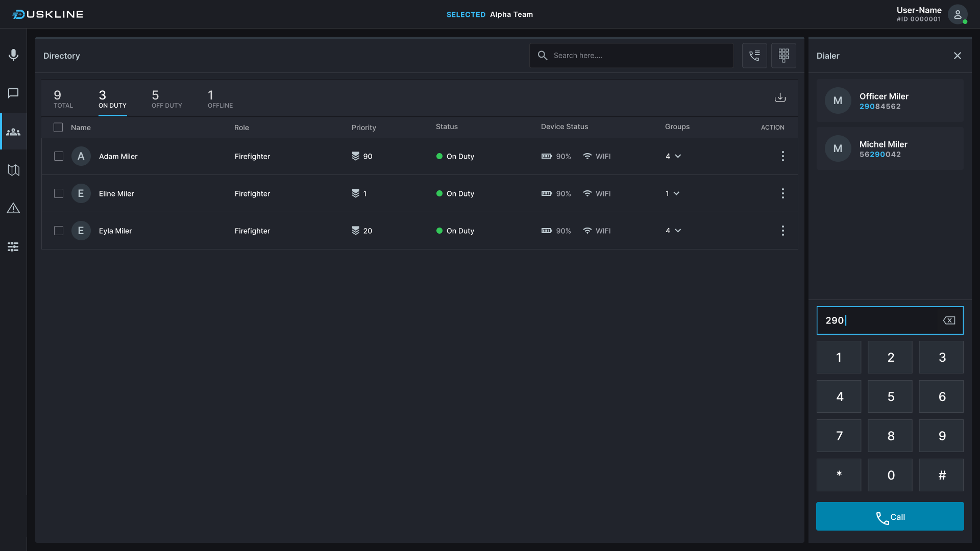The height and width of the screenshot is (551, 980).
Task: Click Adam Miler's avatar letter A
Action: (x=81, y=156)
